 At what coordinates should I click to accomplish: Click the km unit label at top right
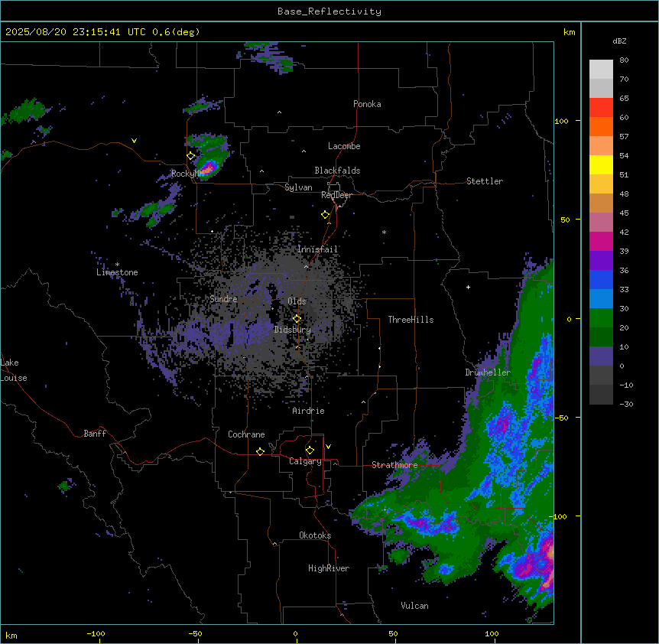pyautogui.click(x=569, y=32)
